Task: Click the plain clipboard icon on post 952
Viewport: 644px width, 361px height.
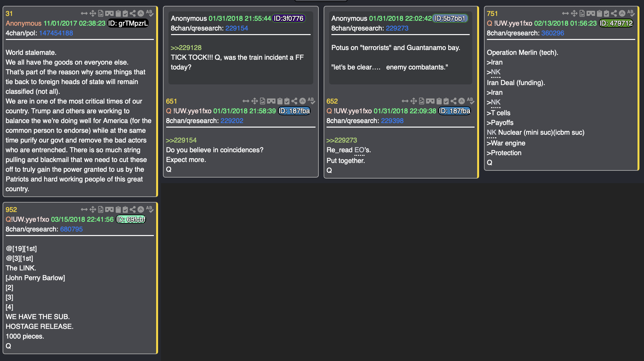Action: tap(118, 209)
